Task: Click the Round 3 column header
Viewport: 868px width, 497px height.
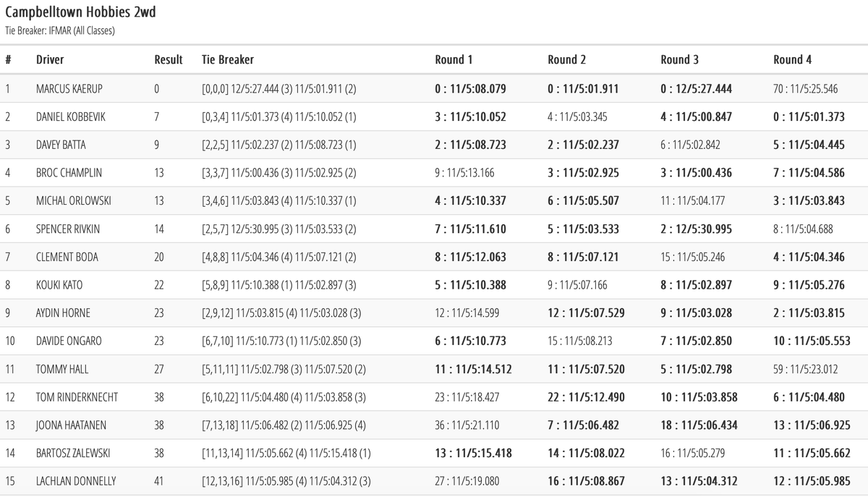Action: tap(679, 59)
